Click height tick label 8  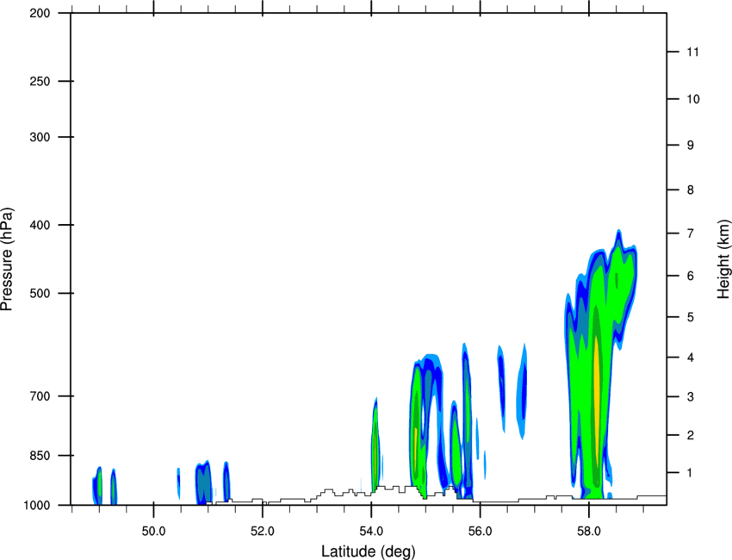tap(691, 190)
